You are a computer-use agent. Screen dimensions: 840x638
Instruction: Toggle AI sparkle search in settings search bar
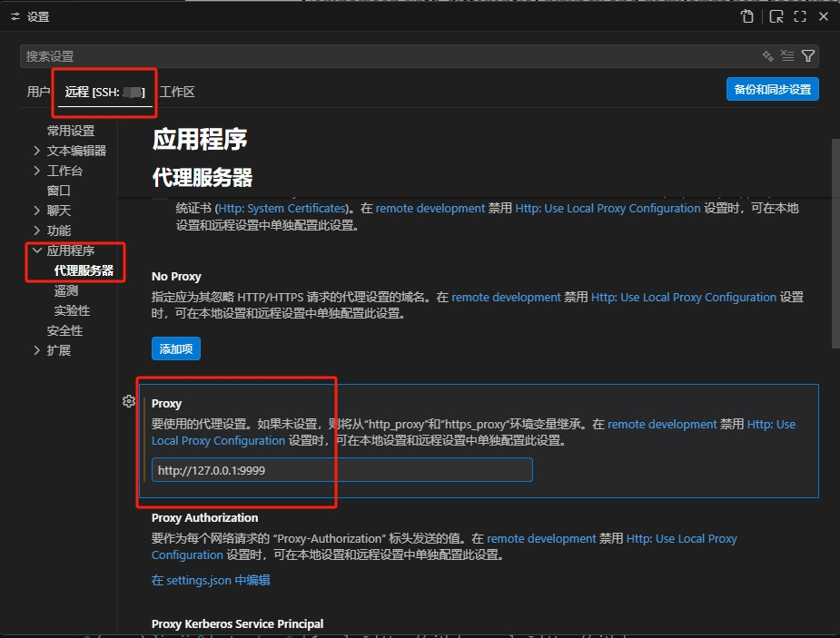point(767,55)
